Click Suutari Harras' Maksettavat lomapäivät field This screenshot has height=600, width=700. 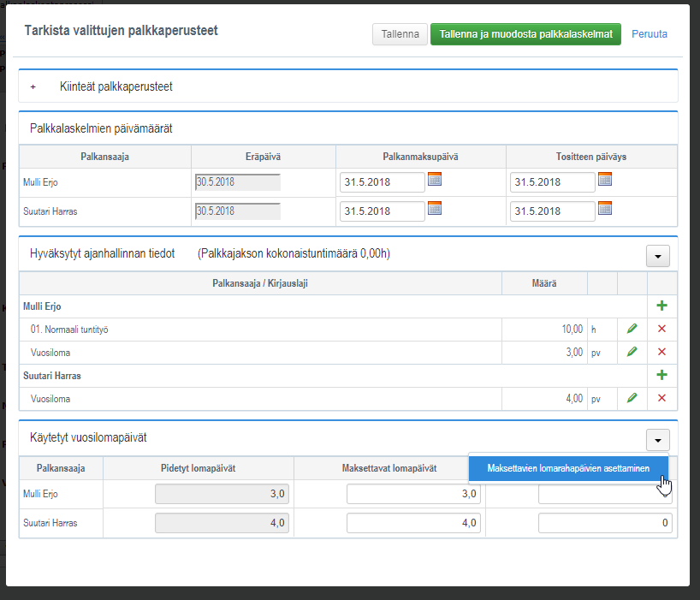pos(413,523)
